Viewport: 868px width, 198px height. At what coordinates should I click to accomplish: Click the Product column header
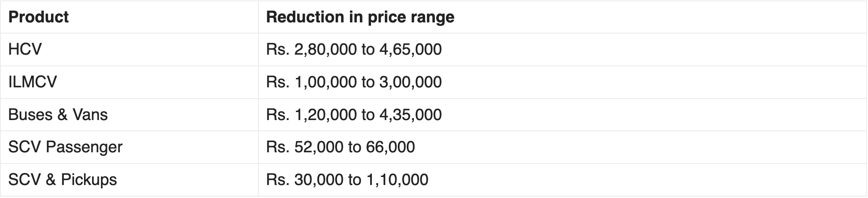pos(38,17)
